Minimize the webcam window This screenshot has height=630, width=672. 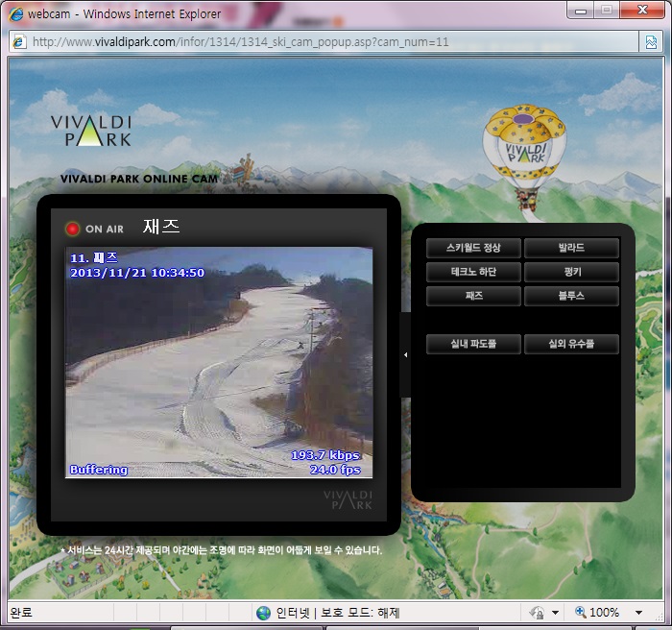pyautogui.click(x=580, y=10)
